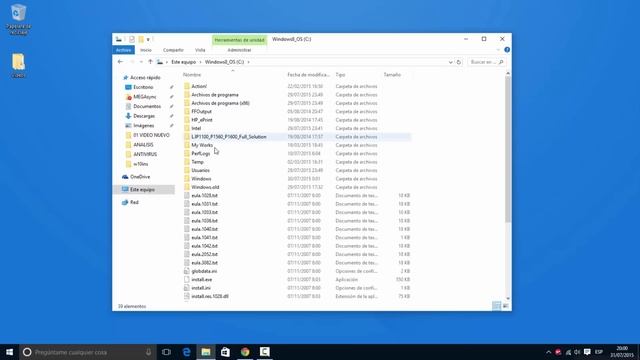Open Imágenes in the navigation pane
Image resolution: width=640 pixels, height=360 pixels.
[143, 125]
